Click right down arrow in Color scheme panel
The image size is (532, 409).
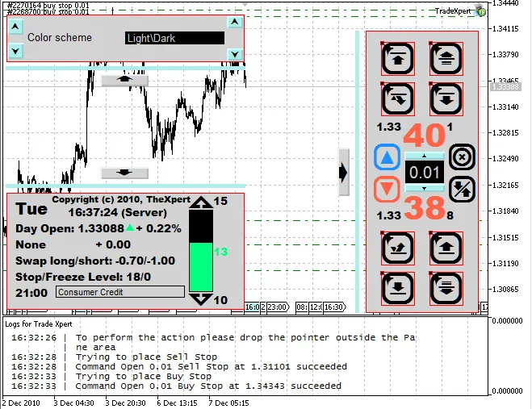coord(234,53)
